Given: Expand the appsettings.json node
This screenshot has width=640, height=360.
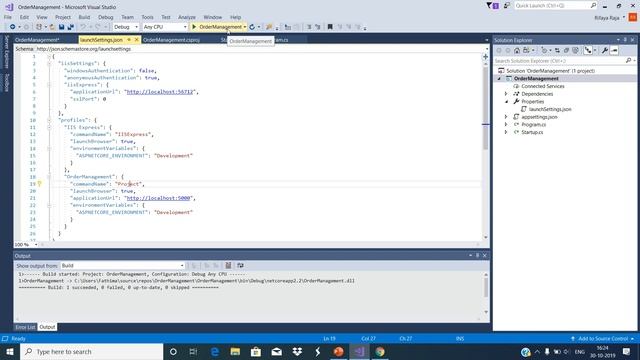Looking at the screenshot, I should click(x=506, y=117).
